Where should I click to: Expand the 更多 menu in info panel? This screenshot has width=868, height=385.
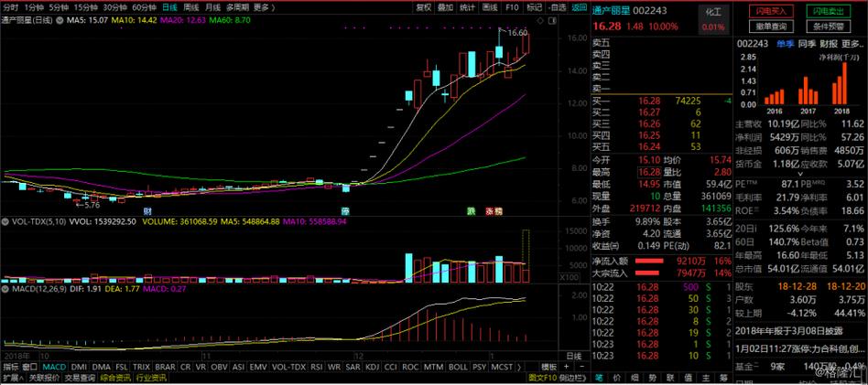tap(851, 43)
